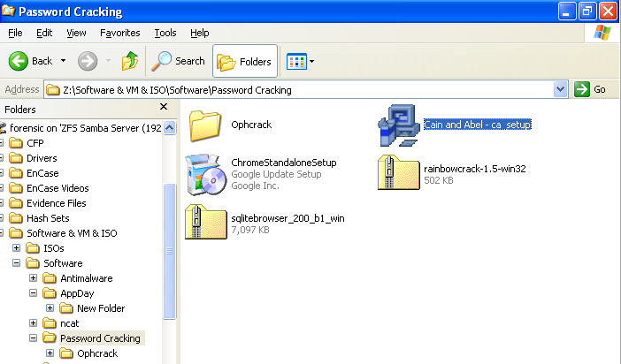
Task: Select the Drivers folder in tree
Action: click(42, 158)
